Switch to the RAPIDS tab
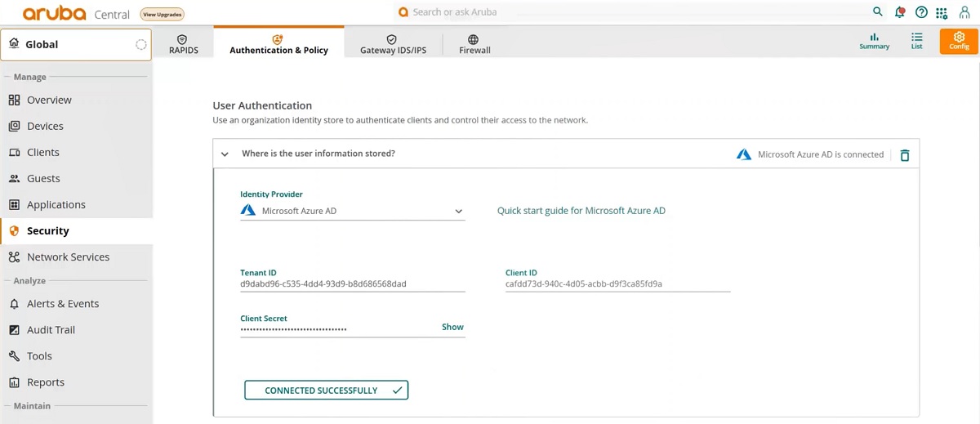Screen dimensions: 980x424 click(183, 44)
